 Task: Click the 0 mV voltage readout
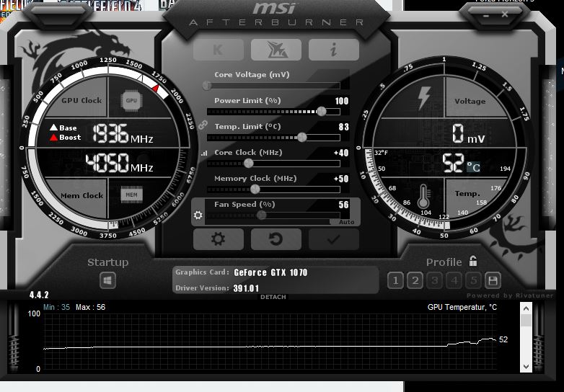click(x=468, y=134)
